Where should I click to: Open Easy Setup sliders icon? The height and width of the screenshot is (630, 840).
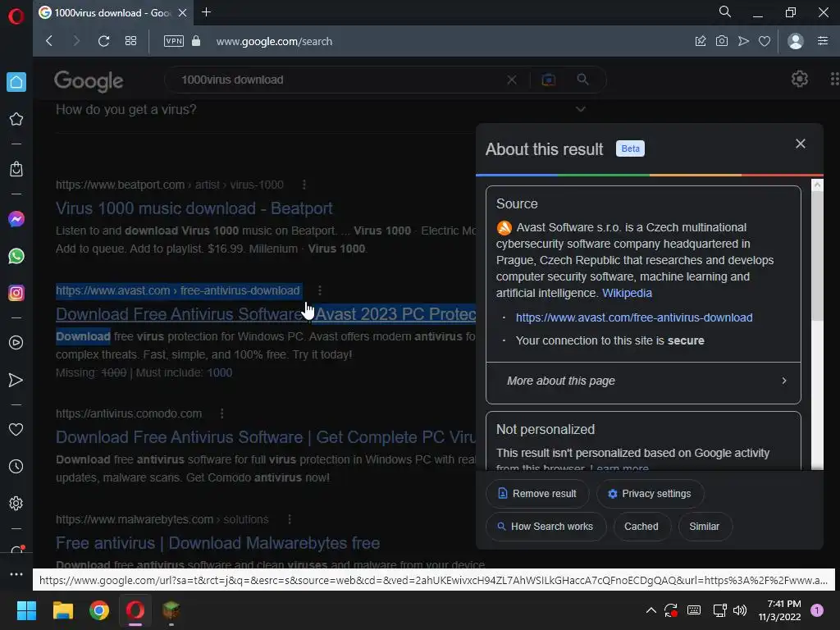[823, 41]
